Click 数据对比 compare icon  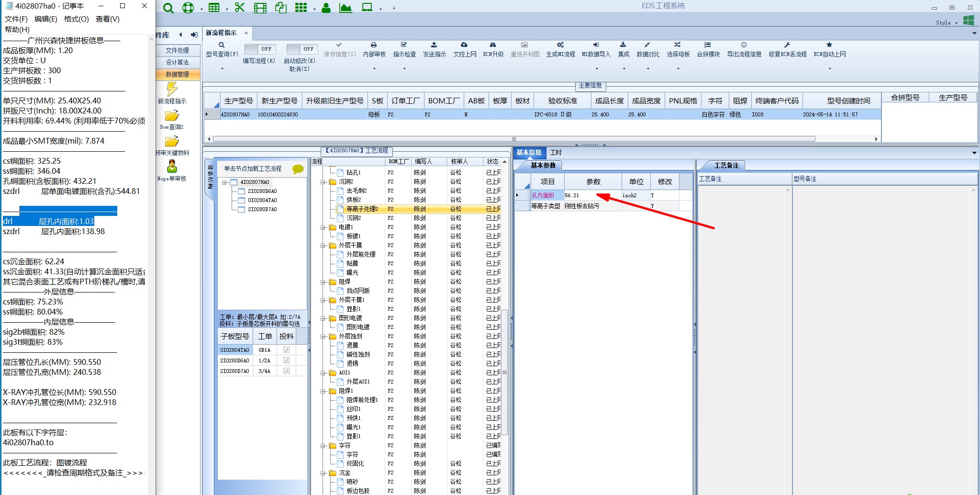(x=647, y=45)
